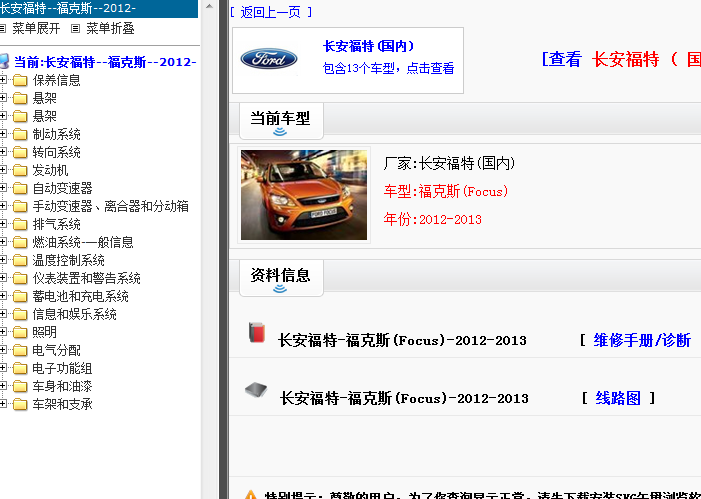The height and width of the screenshot is (499, 701).
Task: Click the 菜单展开 list icon
Action: [x=3, y=29]
